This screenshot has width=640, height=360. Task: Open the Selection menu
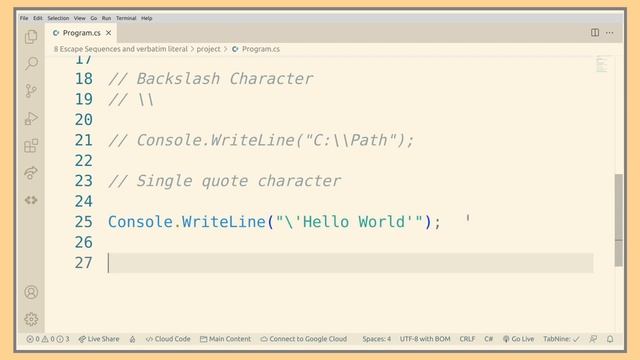point(58,18)
